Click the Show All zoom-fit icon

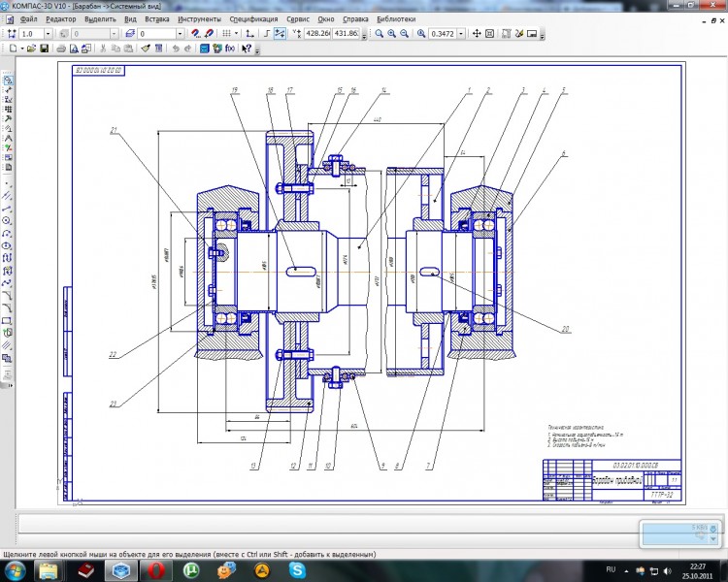coord(489,33)
